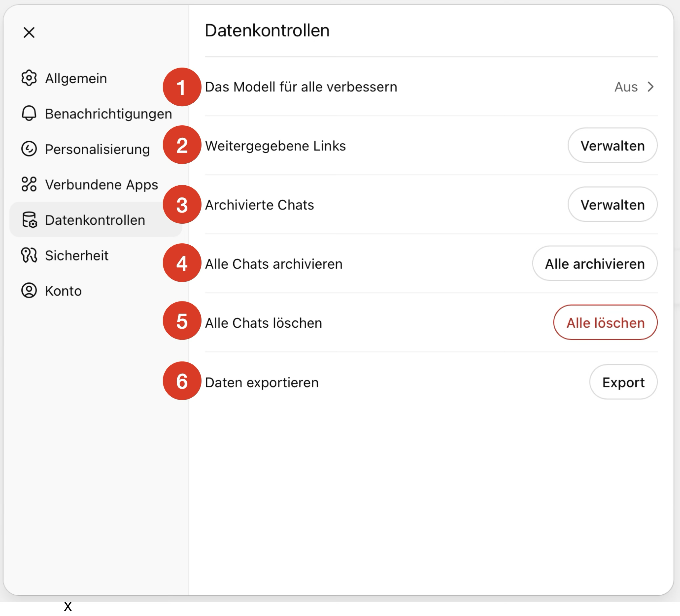Click the Verbundene Apps icon
680x616 pixels.
pyautogui.click(x=29, y=184)
